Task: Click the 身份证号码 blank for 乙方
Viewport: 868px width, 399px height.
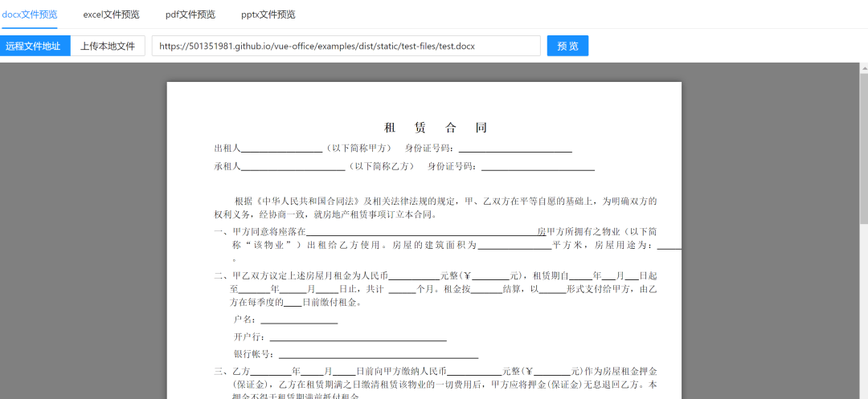Action: point(538,167)
